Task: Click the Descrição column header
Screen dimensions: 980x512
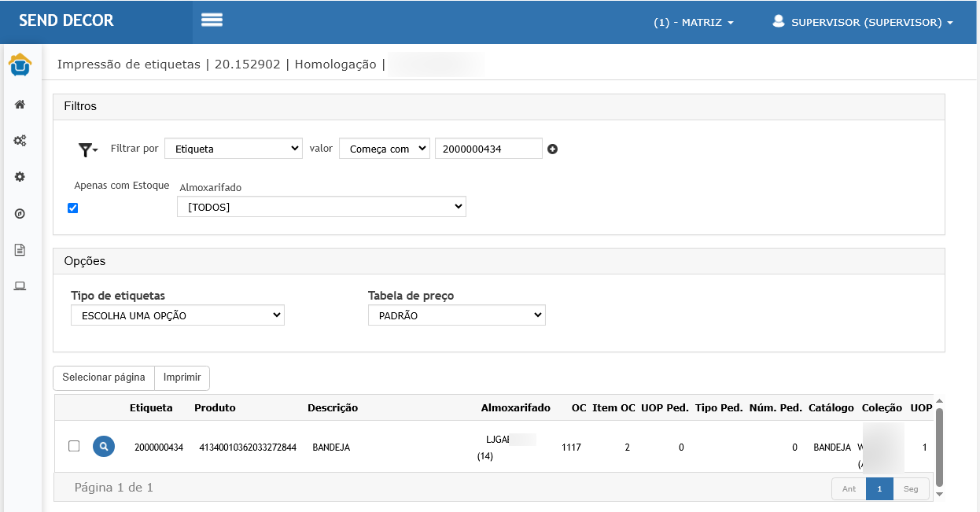Action: [333, 407]
